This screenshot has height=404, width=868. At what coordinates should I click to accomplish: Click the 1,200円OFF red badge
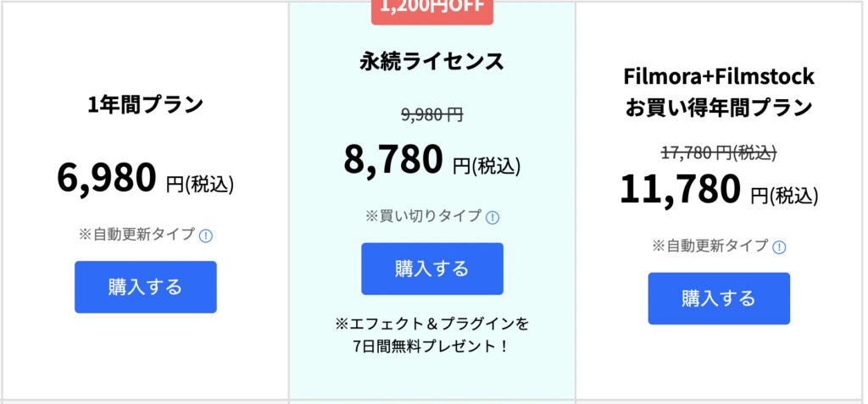click(431, 8)
